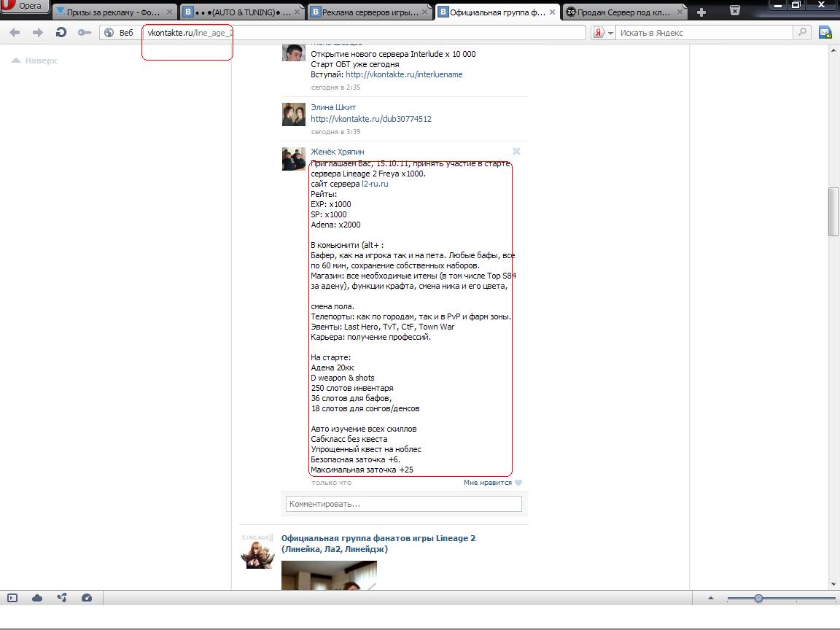The height and width of the screenshot is (630, 840).
Task: Open the Opera main menu button
Action: [24, 7]
